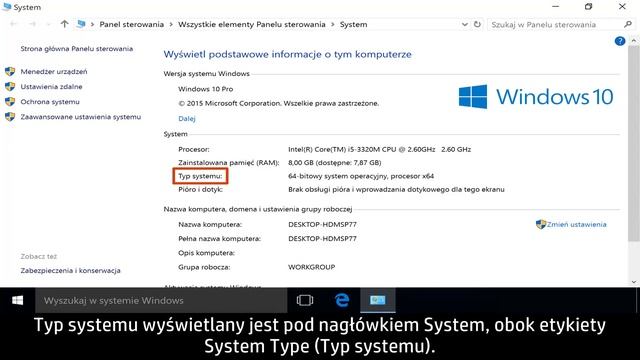
Task: Click the Intel Core i5-3320M processor text
Action: (x=380, y=149)
